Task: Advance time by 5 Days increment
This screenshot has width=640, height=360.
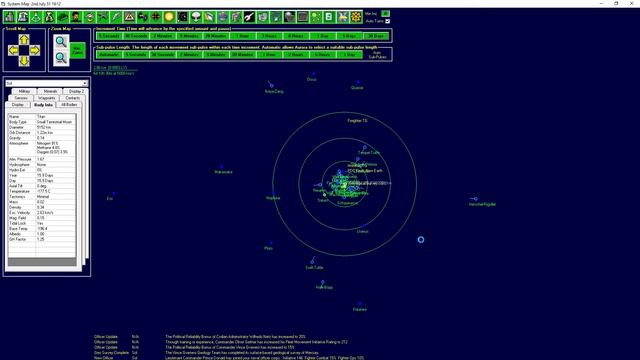Action: pyautogui.click(x=349, y=36)
